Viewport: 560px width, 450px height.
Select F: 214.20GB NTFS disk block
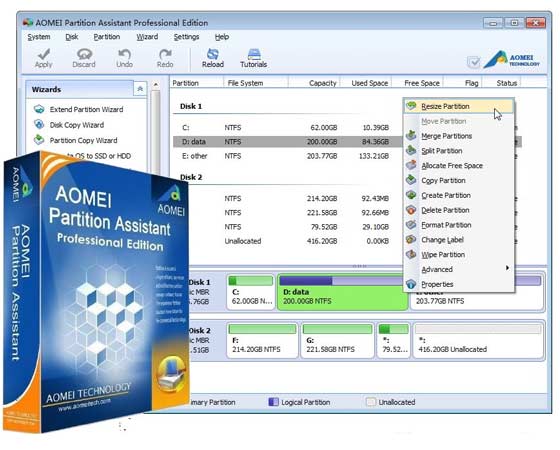click(x=262, y=340)
